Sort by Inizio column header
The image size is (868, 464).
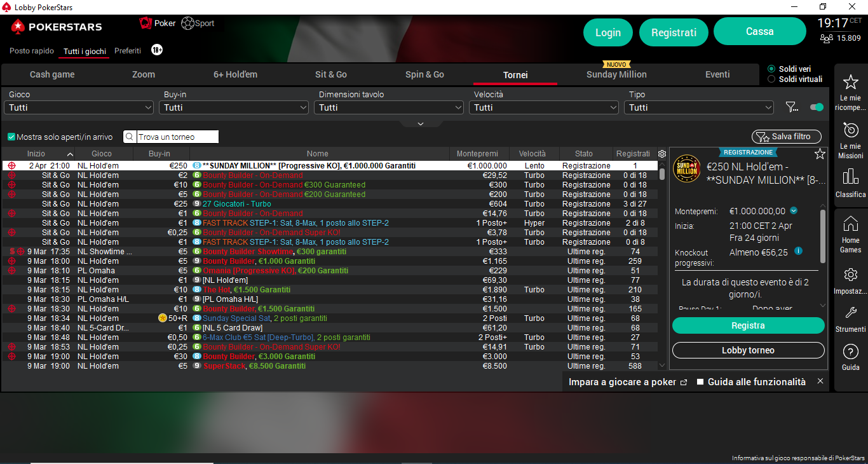click(x=39, y=154)
